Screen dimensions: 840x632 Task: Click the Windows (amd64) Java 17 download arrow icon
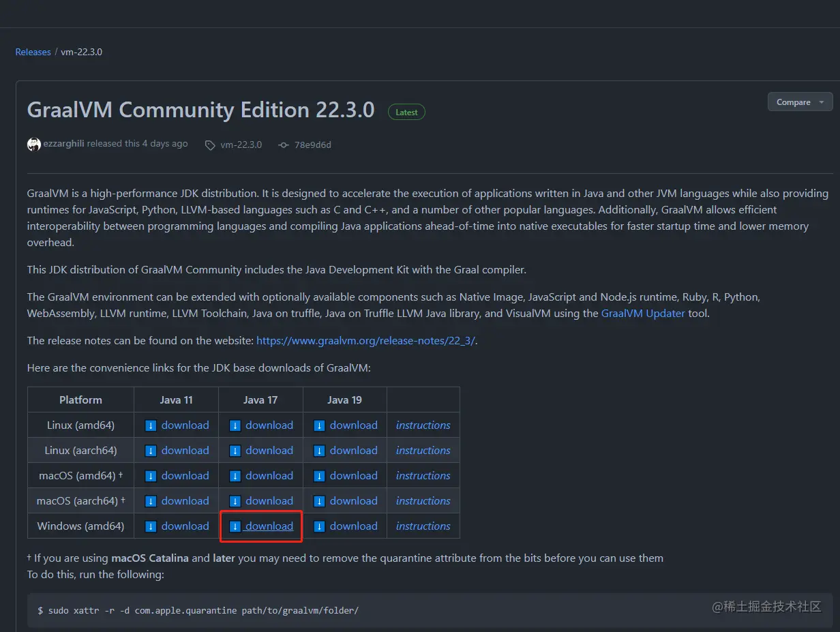[x=235, y=526]
